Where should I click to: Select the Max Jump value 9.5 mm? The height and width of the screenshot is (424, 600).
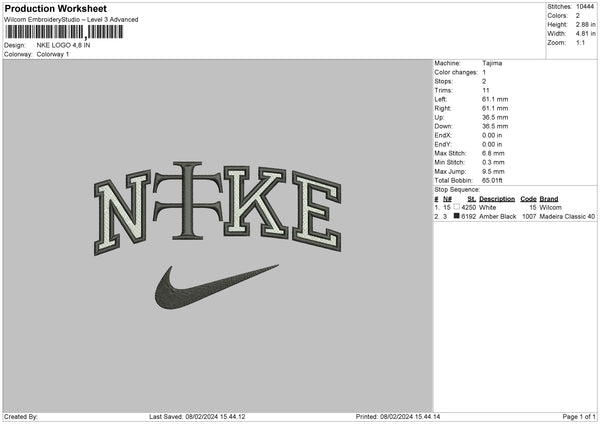(493, 171)
